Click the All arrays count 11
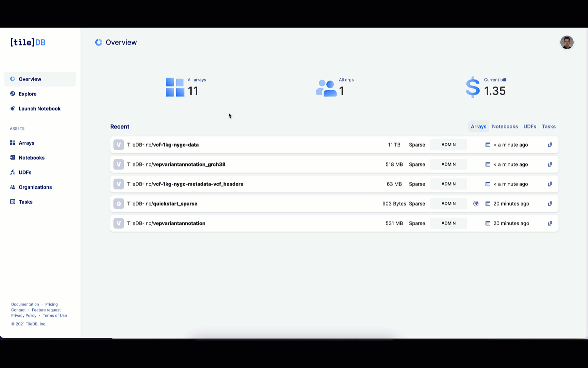 tap(193, 91)
